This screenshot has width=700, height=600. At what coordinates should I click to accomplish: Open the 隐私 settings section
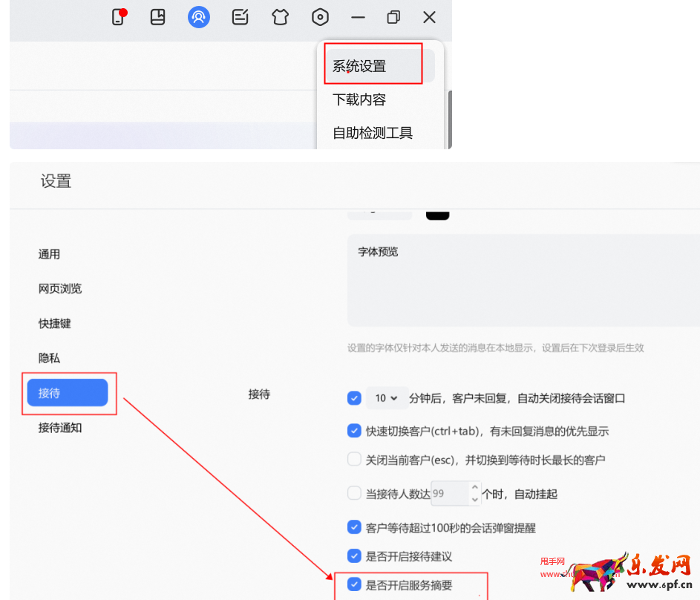(x=49, y=358)
